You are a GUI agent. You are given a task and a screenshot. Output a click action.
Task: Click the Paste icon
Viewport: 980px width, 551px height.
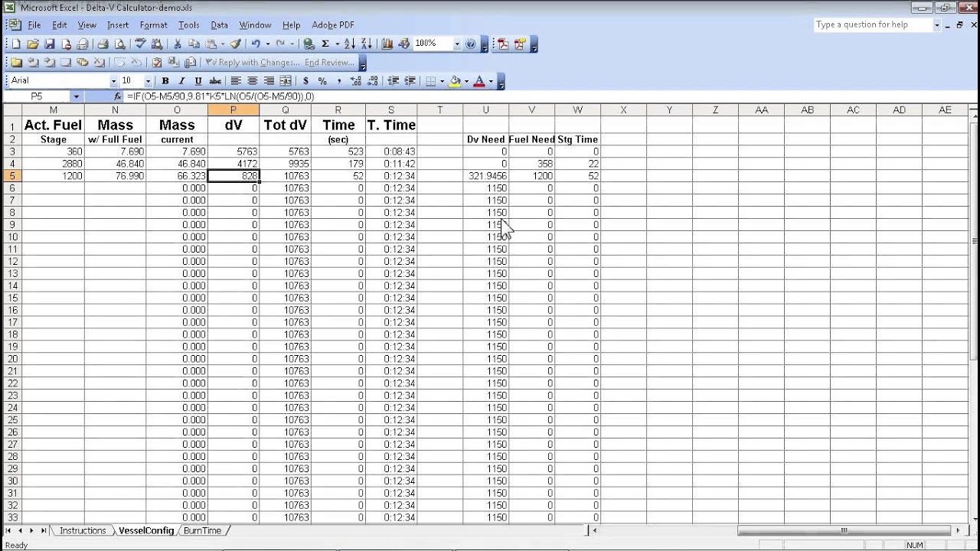click(x=211, y=44)
